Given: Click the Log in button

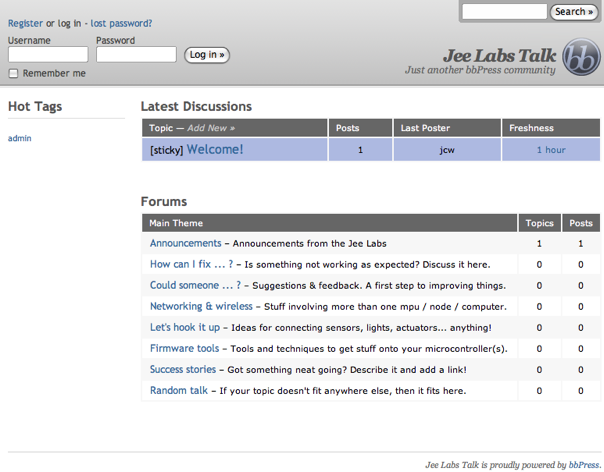Looking at the screenshot, I should pos(207,55).
